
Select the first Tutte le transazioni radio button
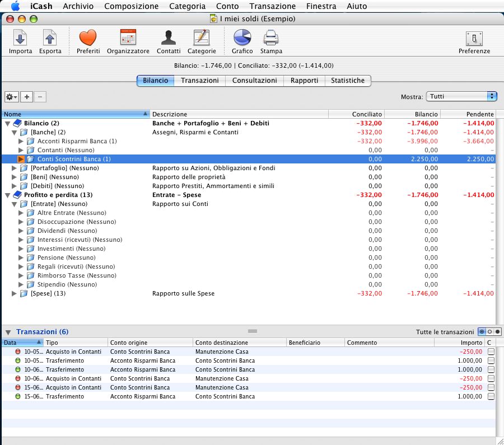tap(482, 332)
